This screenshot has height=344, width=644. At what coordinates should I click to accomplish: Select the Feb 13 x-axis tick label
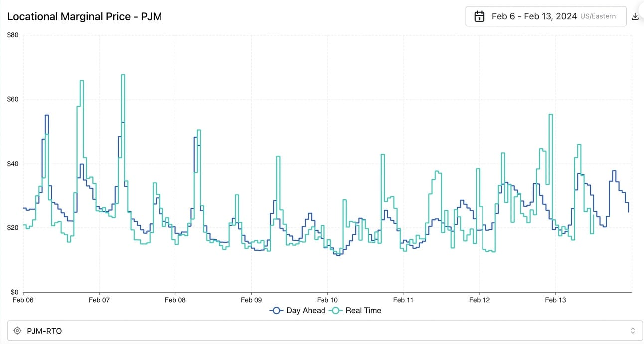coord(555,300)
